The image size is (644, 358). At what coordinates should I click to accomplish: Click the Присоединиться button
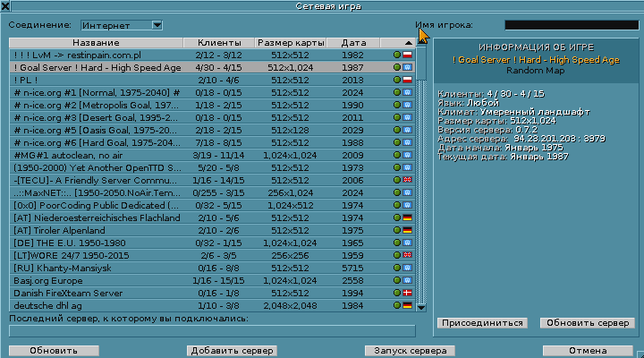click(482, 323)
